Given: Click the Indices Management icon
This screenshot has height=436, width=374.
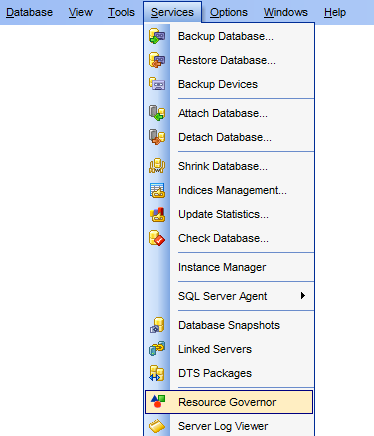Looking at the screenshot, I should click(157, 190).
